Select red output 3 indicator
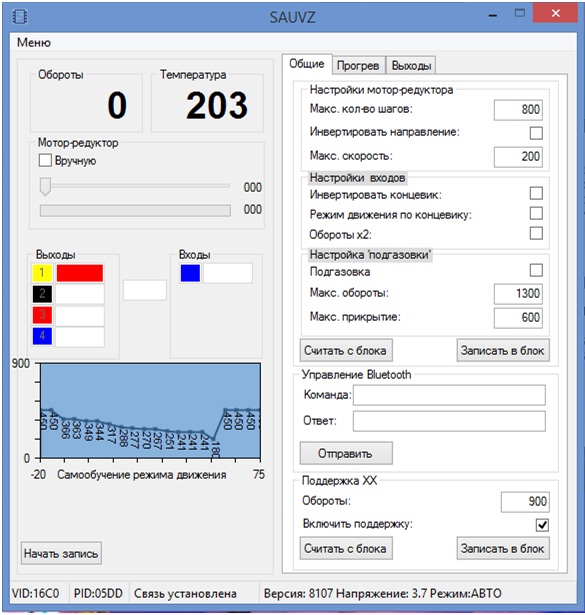 tap(42, 315)
